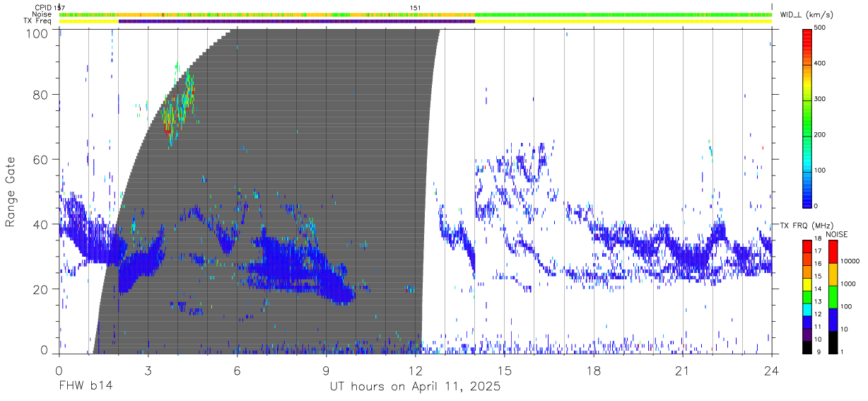Screen dimensions: 868x401
Task: Click the FHW b14 radar beam label
Action: [86, 387]
